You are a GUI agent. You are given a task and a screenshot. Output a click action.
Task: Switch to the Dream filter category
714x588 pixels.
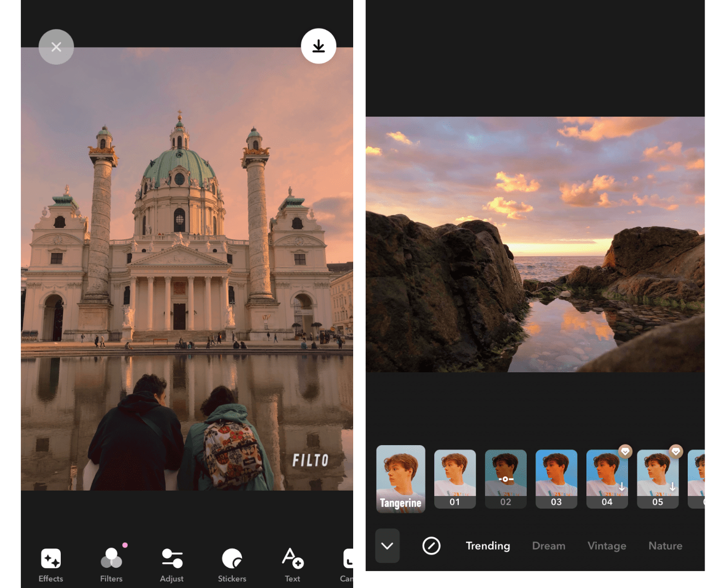pos(549,546)
